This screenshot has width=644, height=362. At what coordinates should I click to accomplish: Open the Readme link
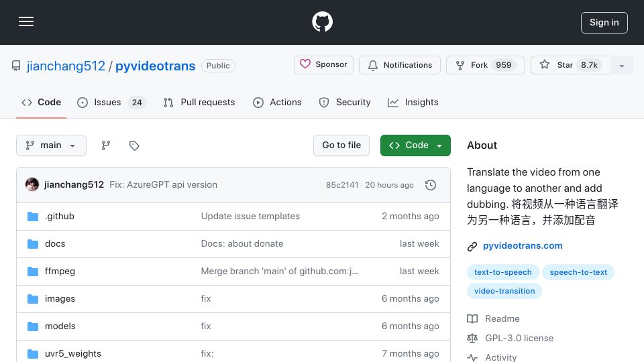[x=502, y=319]
